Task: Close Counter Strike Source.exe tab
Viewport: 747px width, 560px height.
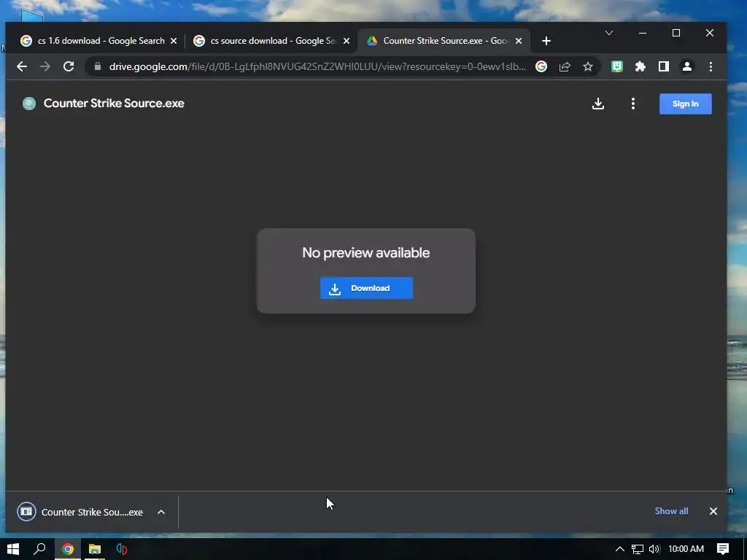Action: click(519, 41)
